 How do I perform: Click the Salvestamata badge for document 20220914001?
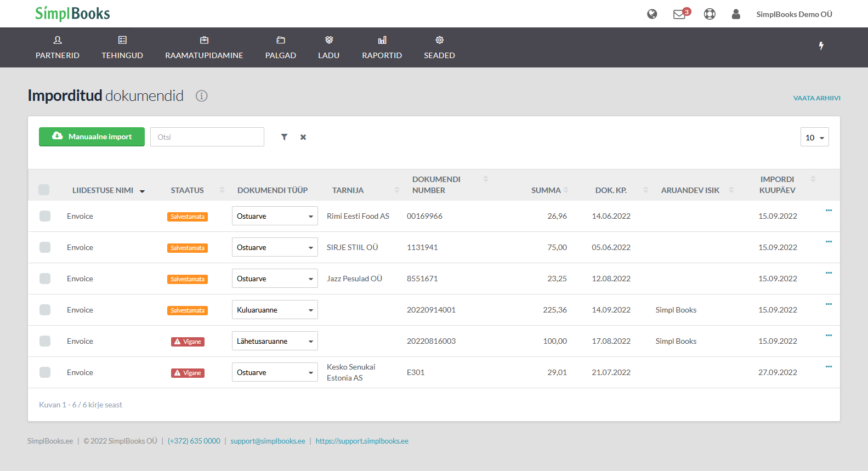click(x=188, y=310)
